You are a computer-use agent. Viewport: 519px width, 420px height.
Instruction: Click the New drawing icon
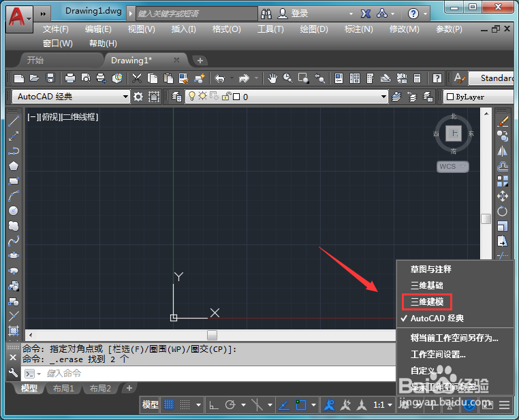(19, 78)
